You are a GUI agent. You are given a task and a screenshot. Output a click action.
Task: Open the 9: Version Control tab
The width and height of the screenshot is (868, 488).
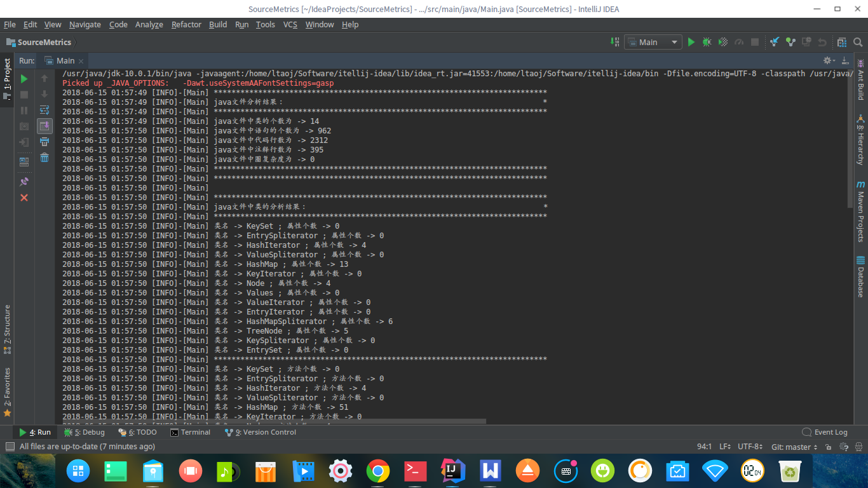click(x=261, y=432)
